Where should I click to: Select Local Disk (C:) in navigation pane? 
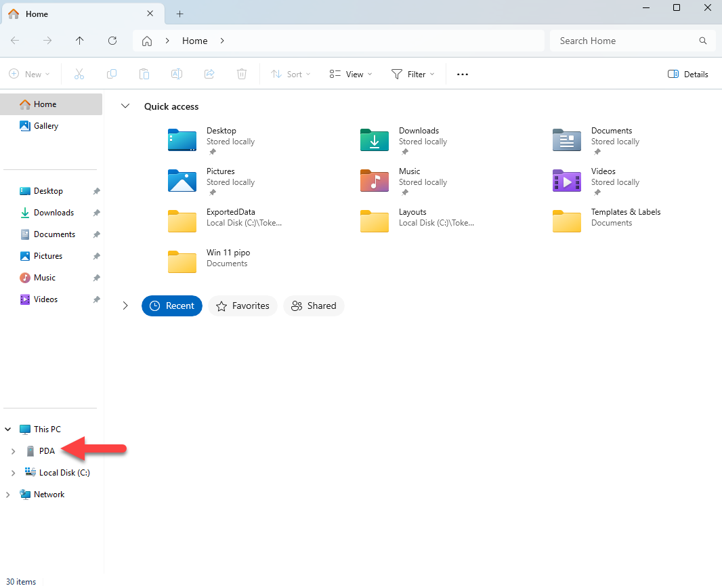(64, 473)
